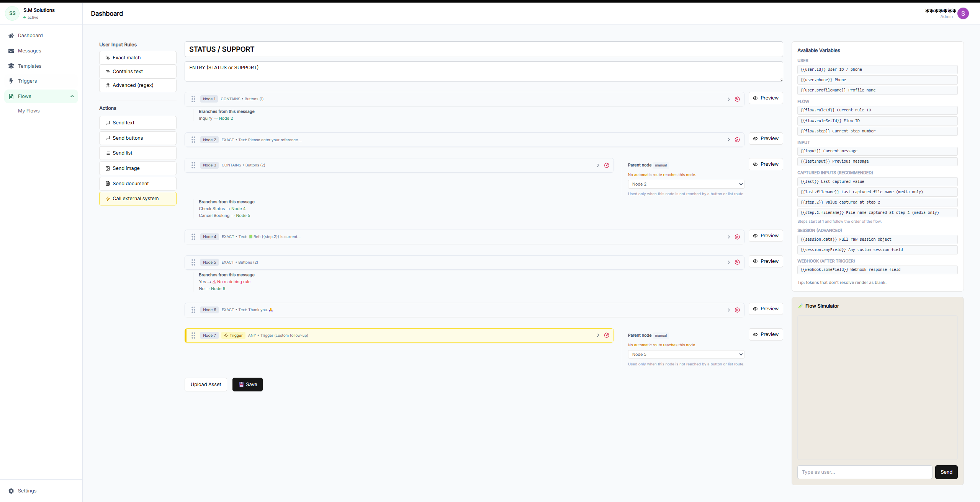Add a Send document action
The height and width of the screenshot is (502, 980).
point(138,184)
